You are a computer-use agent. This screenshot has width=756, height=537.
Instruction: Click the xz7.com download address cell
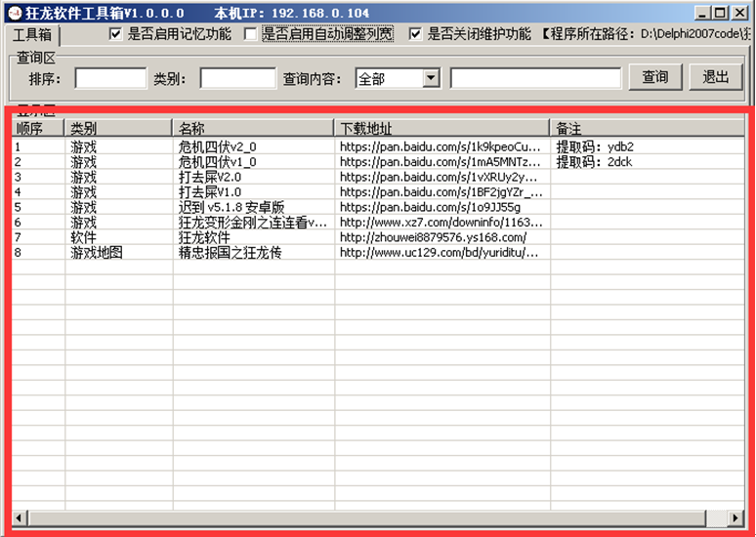click(442, 223)
